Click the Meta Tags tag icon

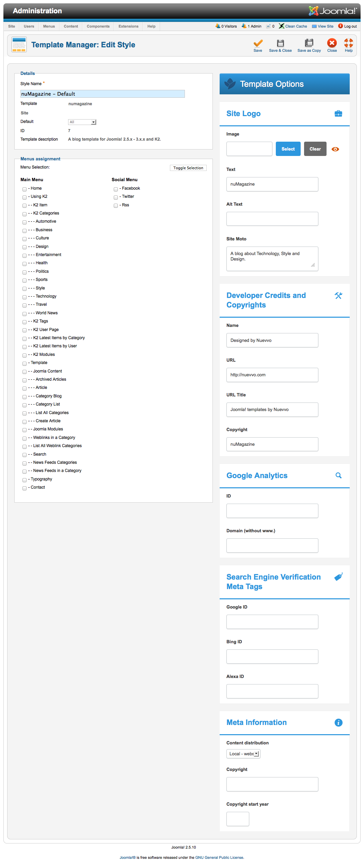(338, 577)
